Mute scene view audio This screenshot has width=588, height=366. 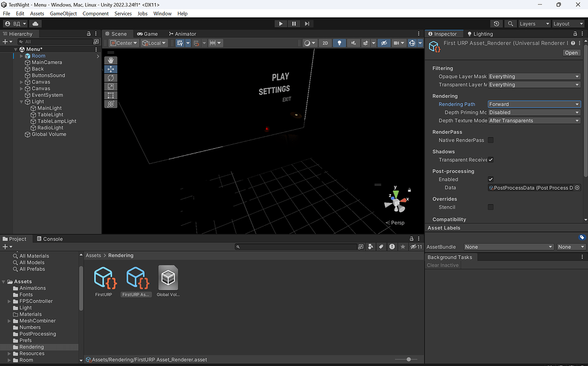354,43
